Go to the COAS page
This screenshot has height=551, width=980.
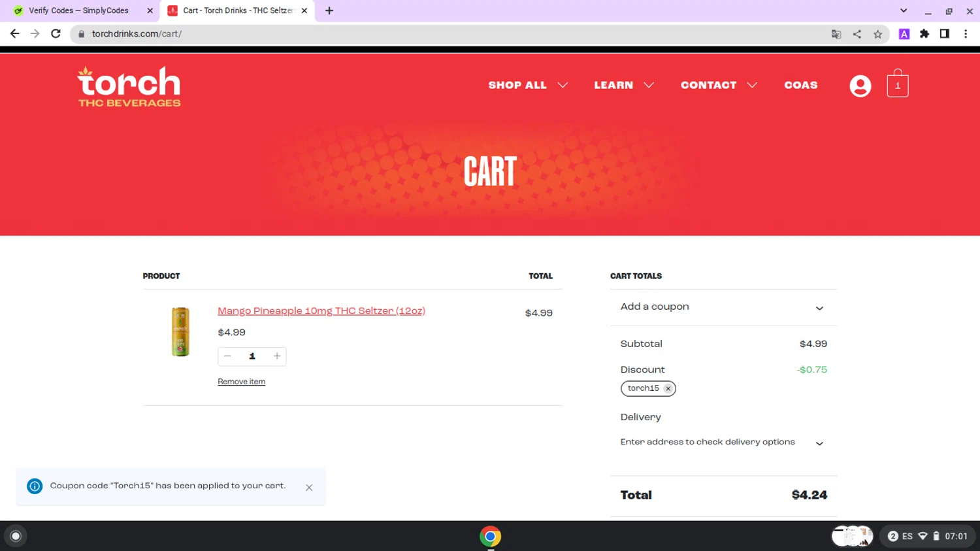(x=800, y=85)
